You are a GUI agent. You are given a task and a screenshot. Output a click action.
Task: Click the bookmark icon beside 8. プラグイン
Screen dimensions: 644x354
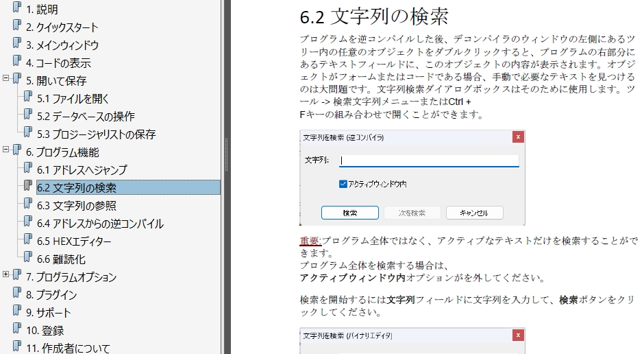click(x=17, y=293)
